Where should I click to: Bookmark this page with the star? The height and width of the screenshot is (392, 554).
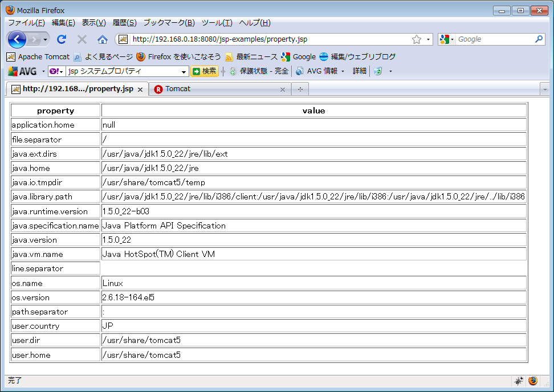pyautogui.click(x=417, y=39)
